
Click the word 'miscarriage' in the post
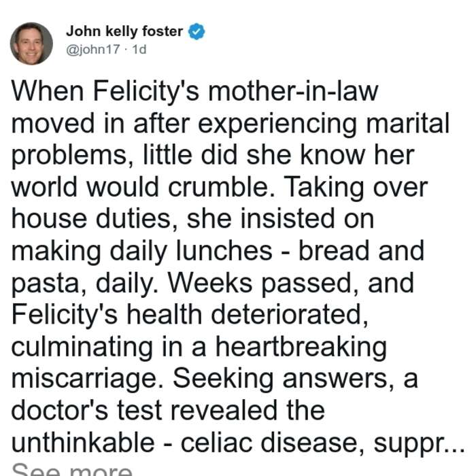coord(87,379)
